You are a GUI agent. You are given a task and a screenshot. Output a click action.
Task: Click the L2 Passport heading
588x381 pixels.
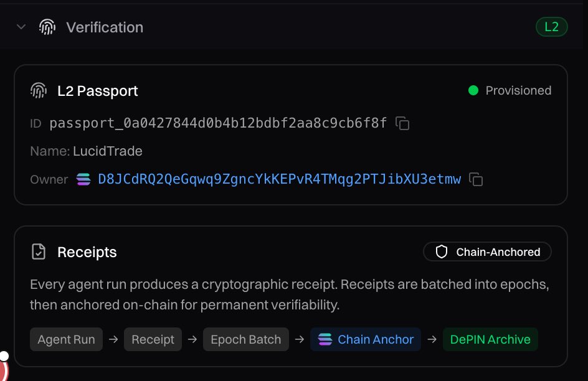pyautogui.click(x=98, y=91)
